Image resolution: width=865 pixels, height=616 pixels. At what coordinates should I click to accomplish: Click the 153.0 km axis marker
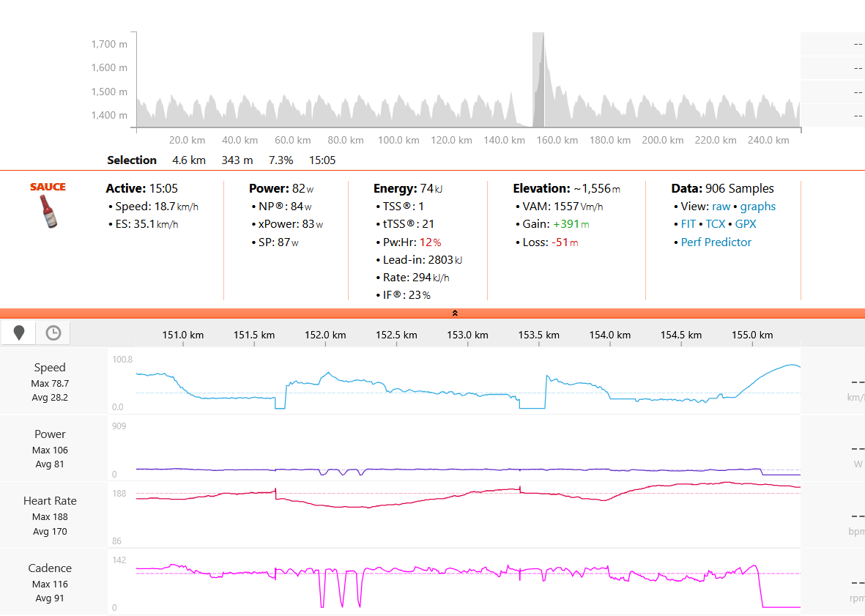pos(467,335)
